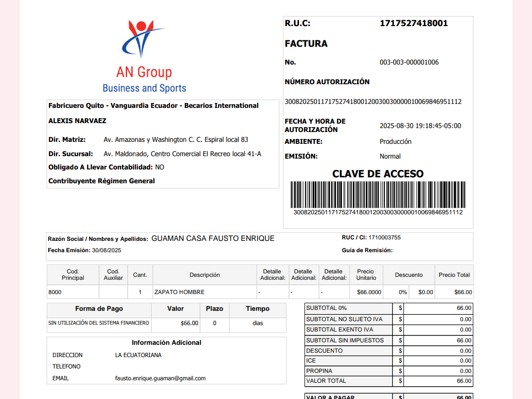The height and width of the screenshot is (399, 532).
Task: Click the 66.00 amount in VALOR TOTAL row
Action: [x=464, y=381]
